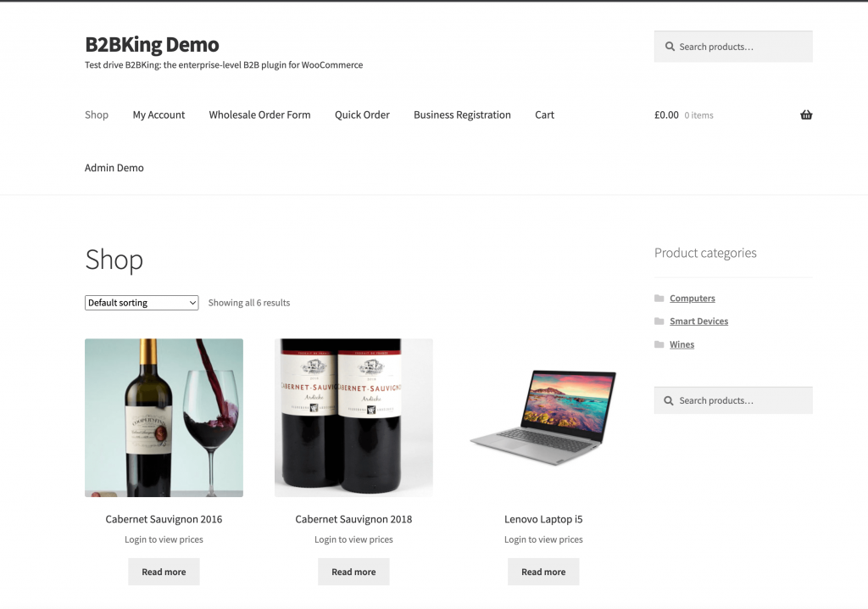Image resolution: width=868 pixels, height=609 pixels.
Task: Open the My Account menu item
Action: click(x=159, y=115)
